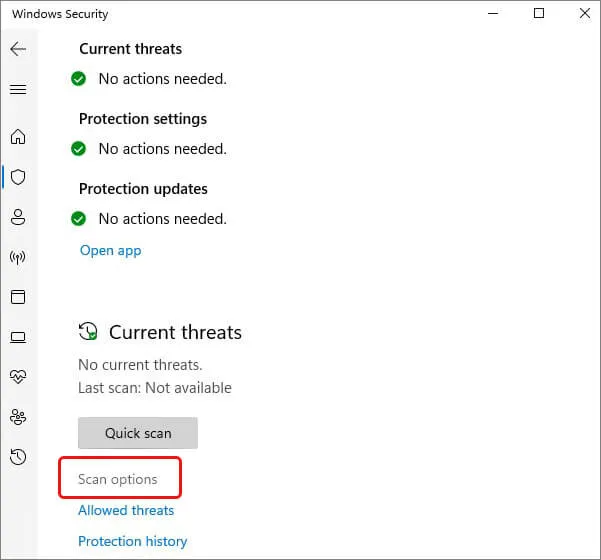Click green check beside Current threats status

tap(79, 79)
